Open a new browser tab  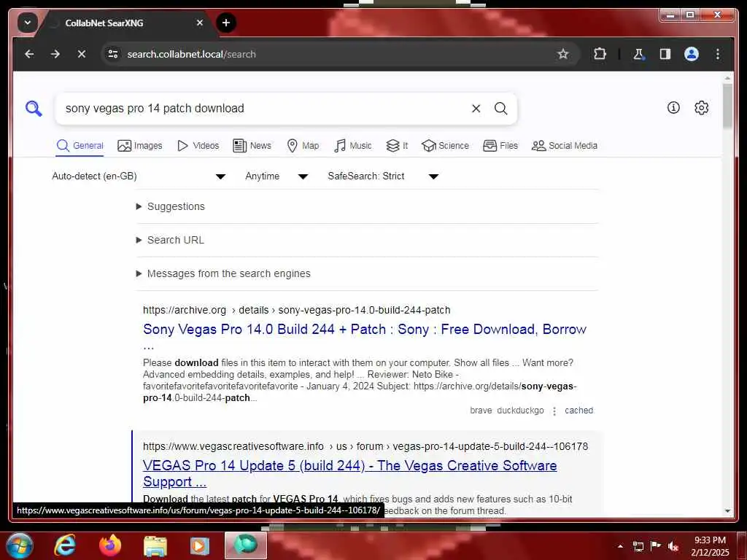coord(226,23)
